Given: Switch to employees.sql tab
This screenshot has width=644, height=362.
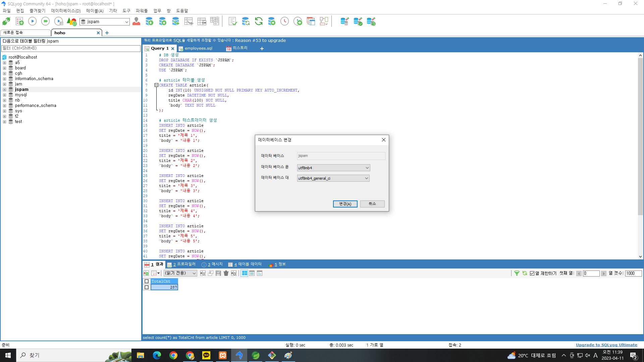Looking at the screenshot, I should point(198,48).
